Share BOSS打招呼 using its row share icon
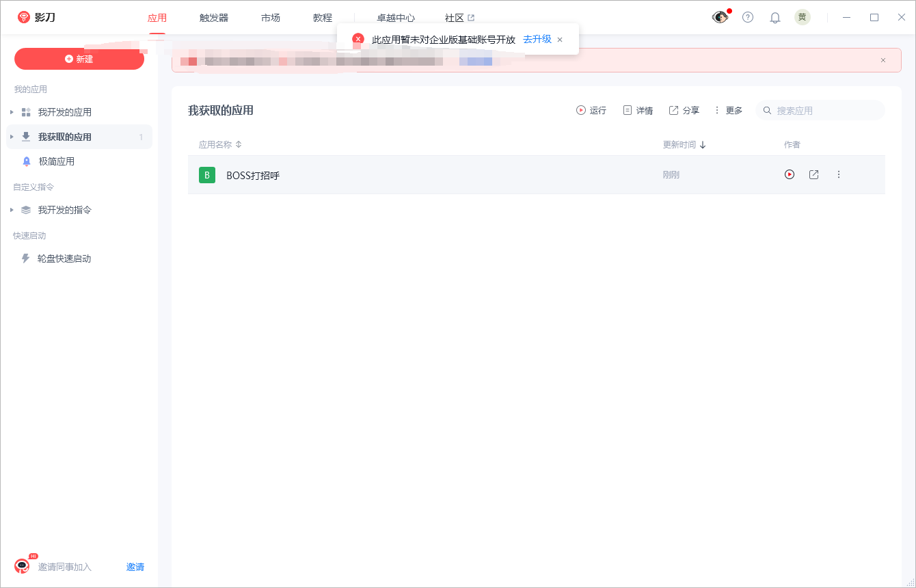The width and height of the screenshot is (916, 588). click(813, 174)
